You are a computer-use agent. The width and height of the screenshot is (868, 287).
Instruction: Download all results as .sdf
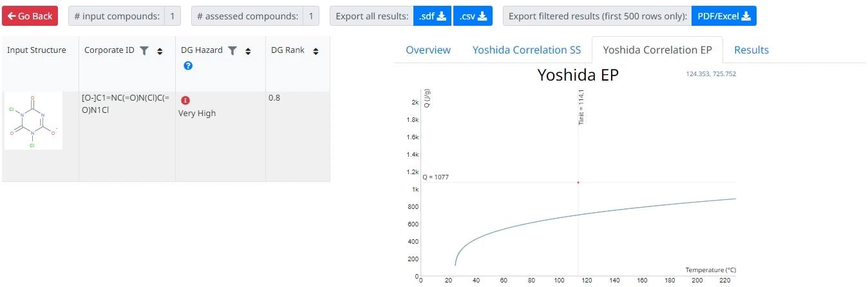point(432,15)
